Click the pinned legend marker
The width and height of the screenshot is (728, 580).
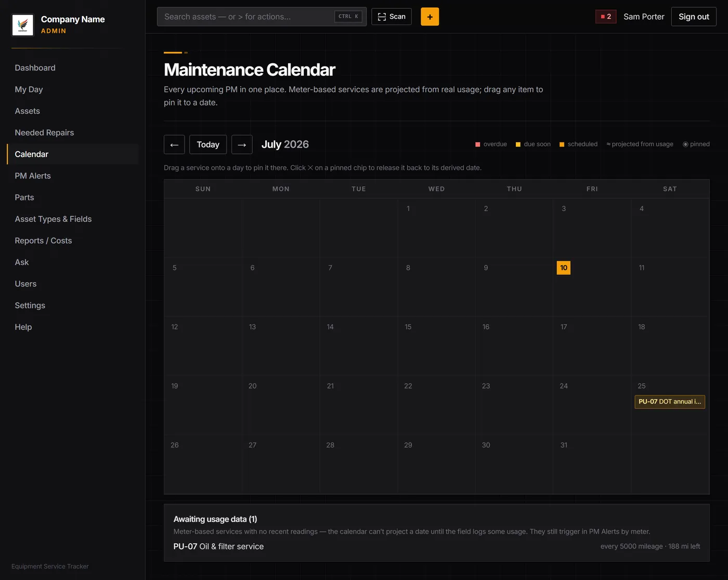685,144
